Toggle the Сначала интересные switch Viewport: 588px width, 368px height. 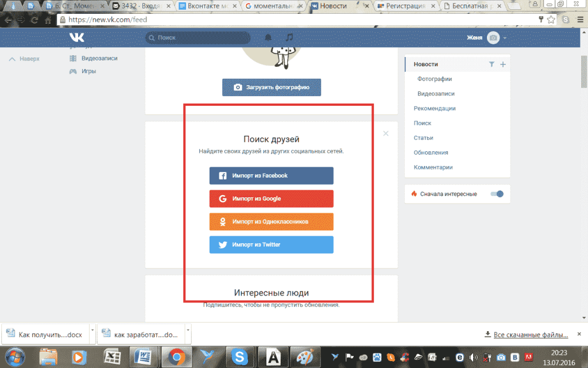click(x=497, y=194)
